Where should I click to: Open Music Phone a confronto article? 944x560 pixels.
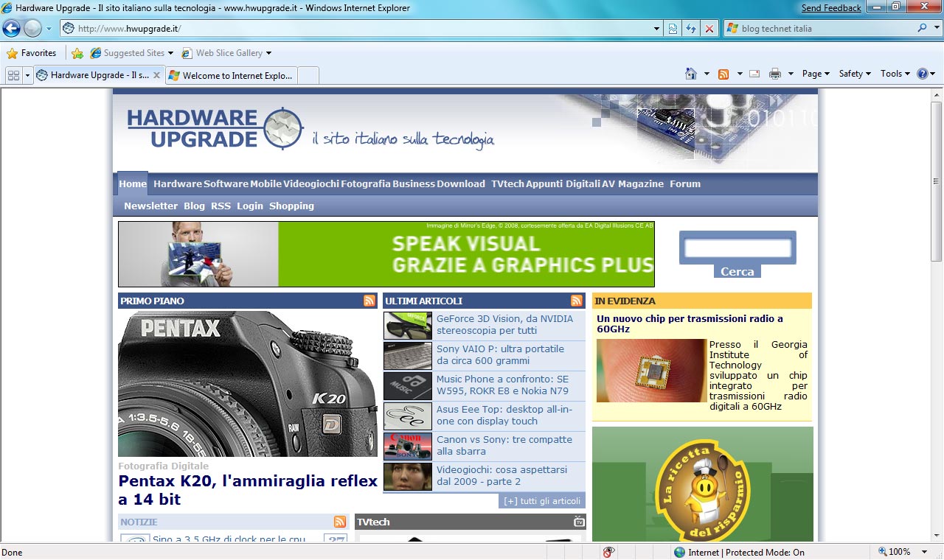pyautogui.click(x=503, y=385)
